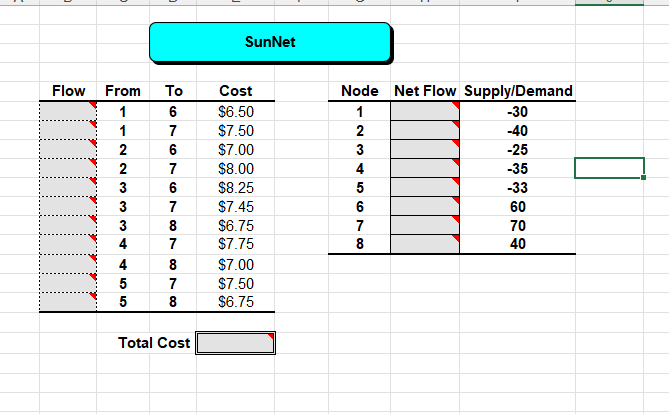
Task: Select the Total Cost result cell
Action: (x=236, y=343)
